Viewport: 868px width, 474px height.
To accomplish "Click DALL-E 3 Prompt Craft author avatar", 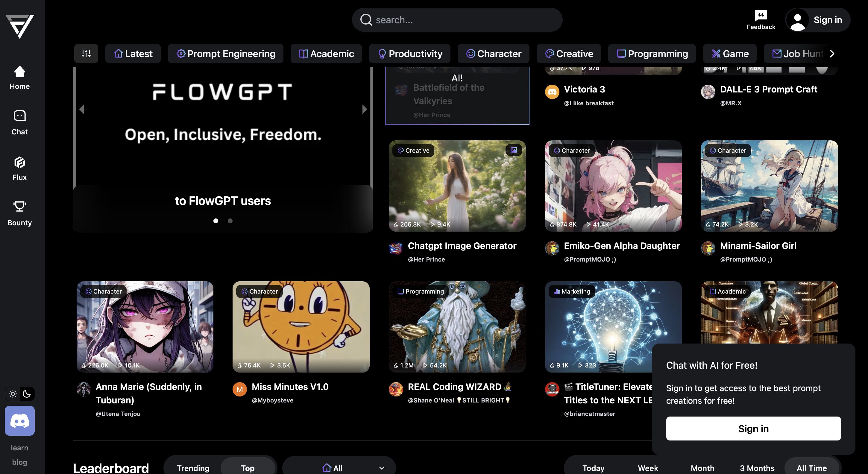I will [708, 92].
